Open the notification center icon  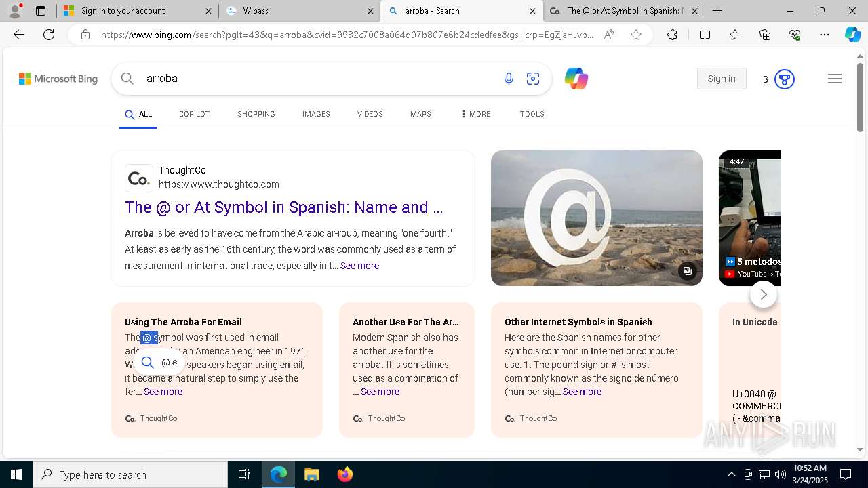point(846,474)
